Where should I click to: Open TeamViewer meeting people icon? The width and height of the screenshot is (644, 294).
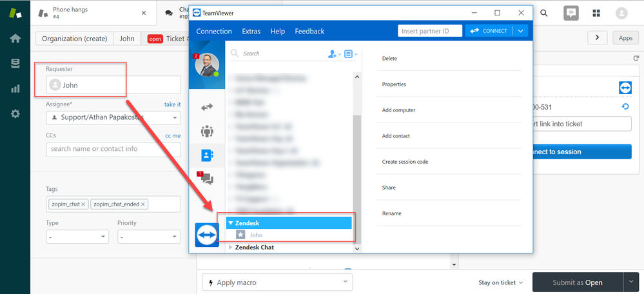coord(206,131)
